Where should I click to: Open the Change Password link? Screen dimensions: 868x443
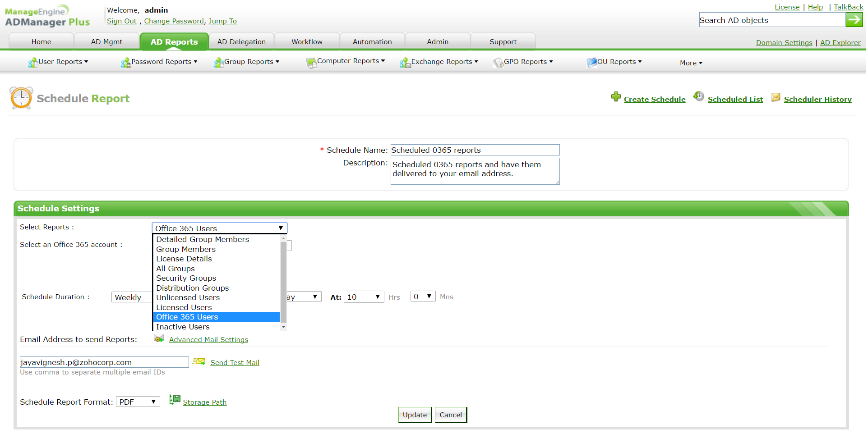click(x=174, y=21)
